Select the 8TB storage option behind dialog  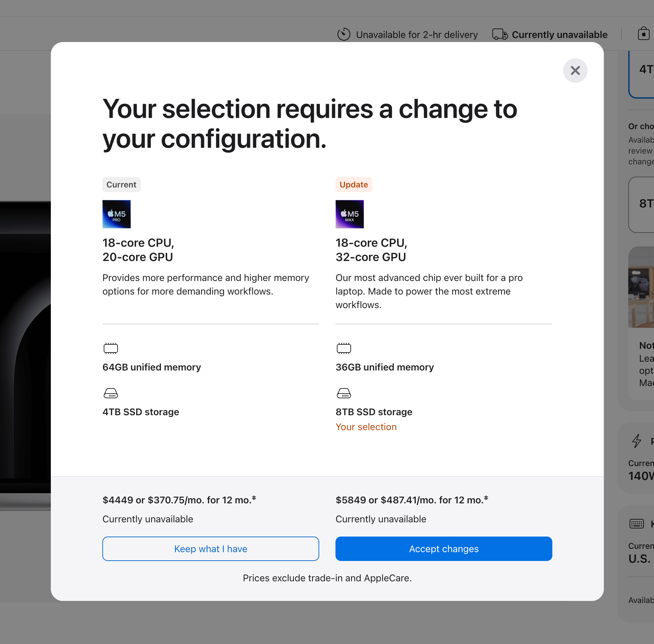pyautogui.click(x=643, y=204)
